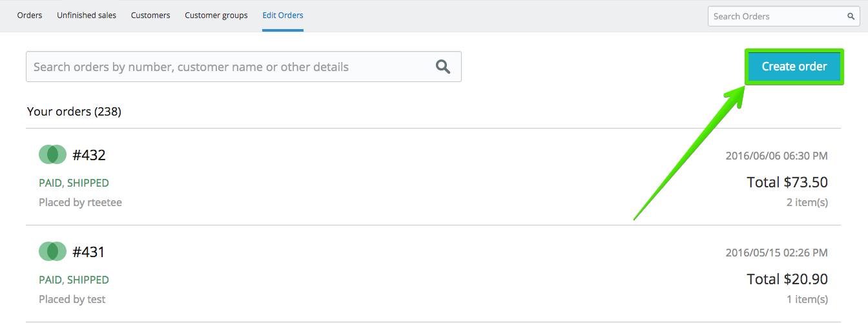Click Total $20.90 on order #431
Viewport: 868px width, 323px height.
coord(787,279)
